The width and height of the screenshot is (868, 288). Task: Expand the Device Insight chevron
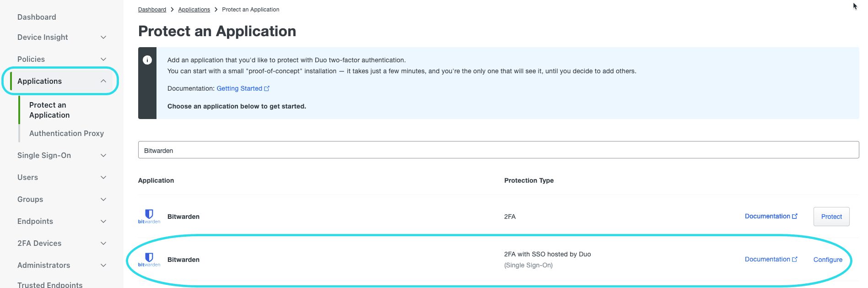pyautogui.click(x=103, y=37)
